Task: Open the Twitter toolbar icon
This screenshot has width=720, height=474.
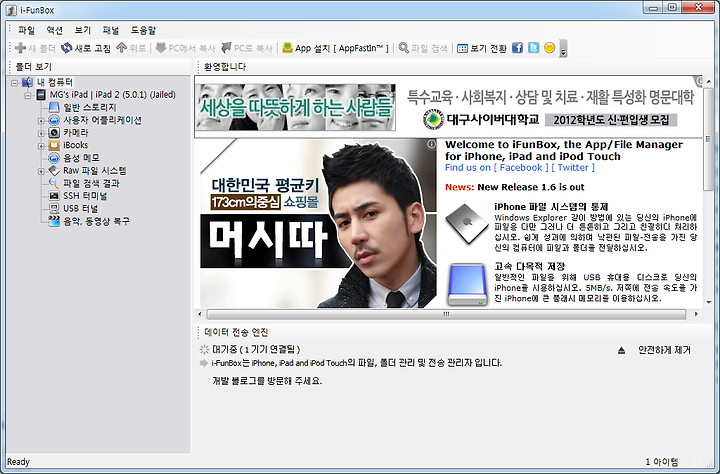Action: pyautogui.click(x=534, y=48)
